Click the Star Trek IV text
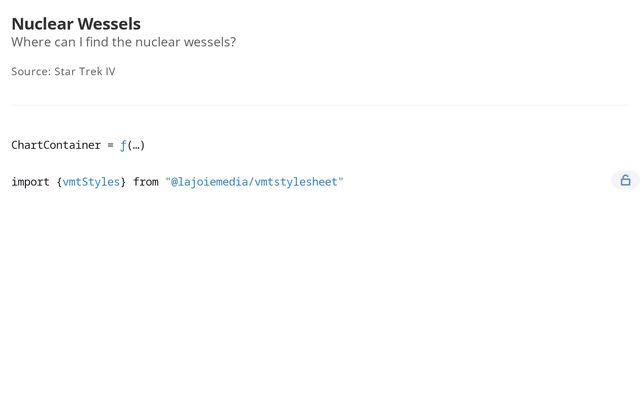The height and width of the screenshot is (400, 640). click(90, 71)
